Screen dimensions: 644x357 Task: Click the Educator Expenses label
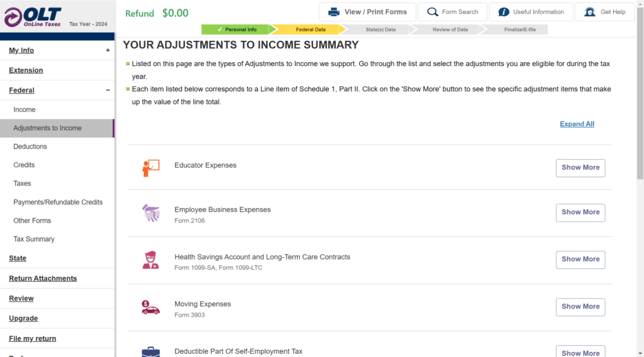click(x=206, y=165)
